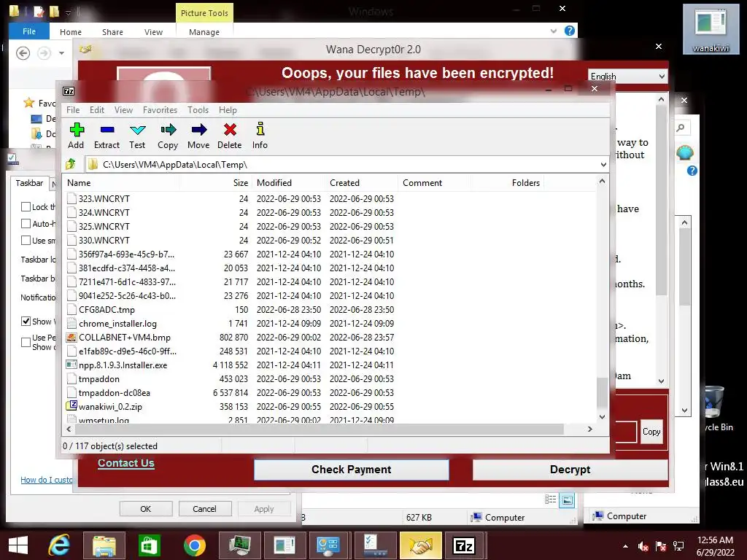This screenshot has height=560, width=747.
Task: Open the Windows Start button
Action: pos(18,545)
